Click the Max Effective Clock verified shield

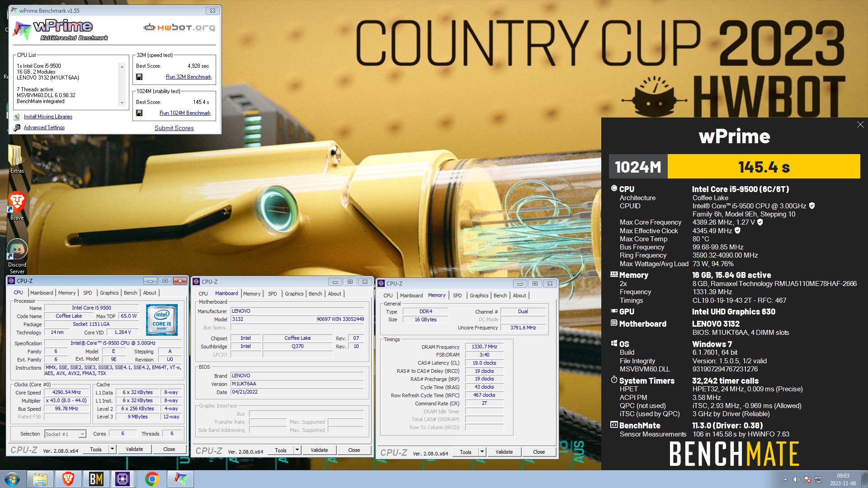click(737, 230)
